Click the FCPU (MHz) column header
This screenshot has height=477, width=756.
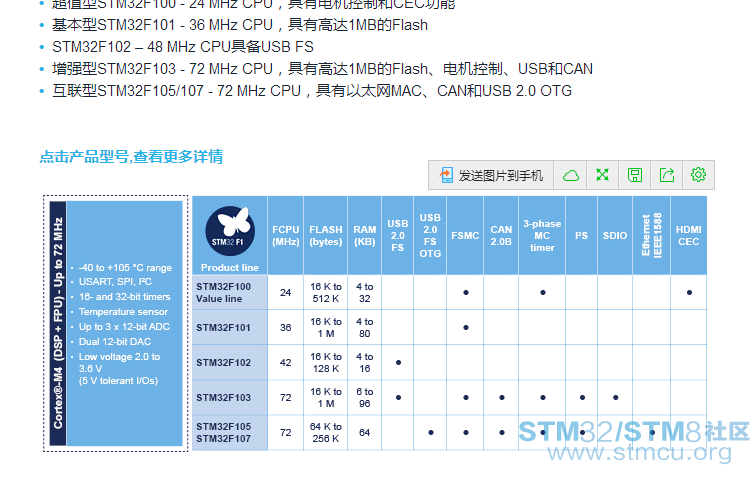pos(285,235)
